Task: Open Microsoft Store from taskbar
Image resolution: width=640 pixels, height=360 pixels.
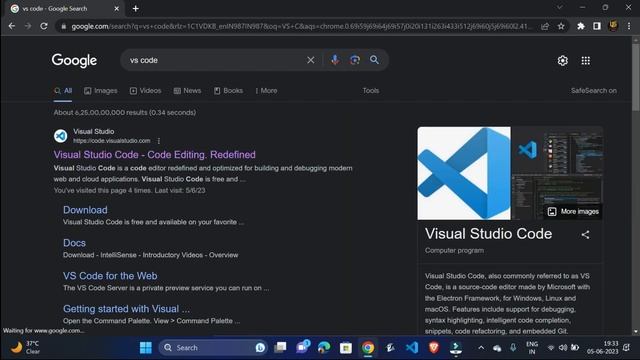Action: tap(346, 348)
